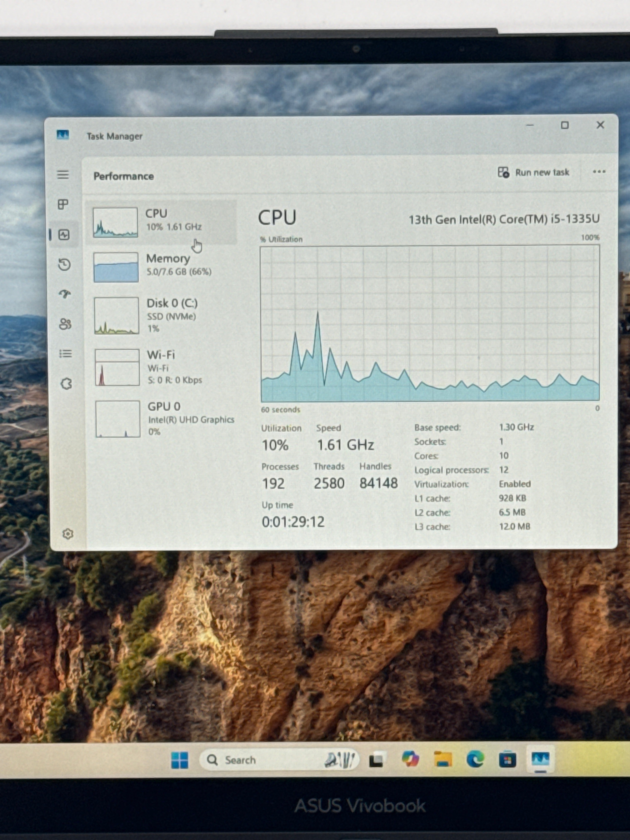Click the Wi-Fi mini graph thumbnail
This screenshot has width=630, height=840.
117,367
